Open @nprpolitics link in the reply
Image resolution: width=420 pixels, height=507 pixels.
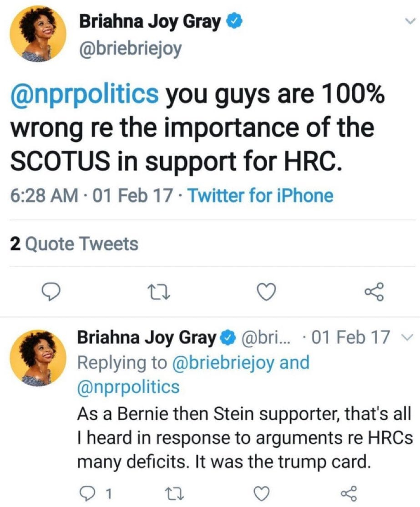129,387
